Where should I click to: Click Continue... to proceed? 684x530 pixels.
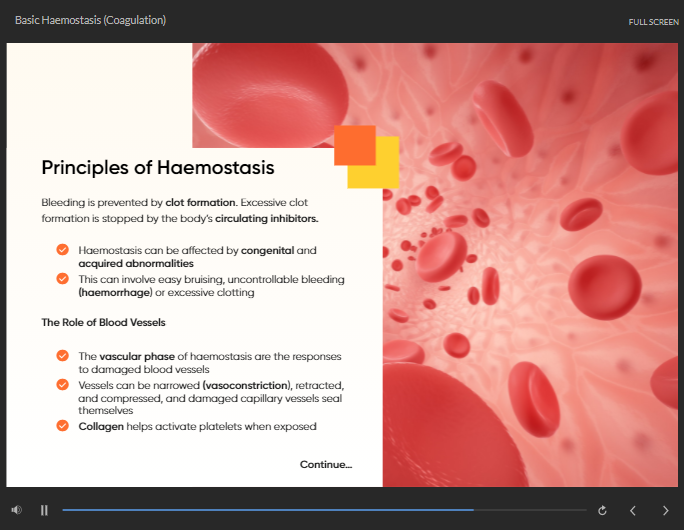pyautogui.click(x=326, y=464)
